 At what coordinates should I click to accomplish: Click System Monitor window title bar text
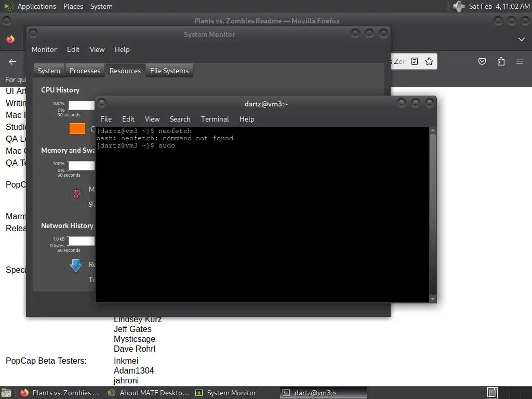209,34
